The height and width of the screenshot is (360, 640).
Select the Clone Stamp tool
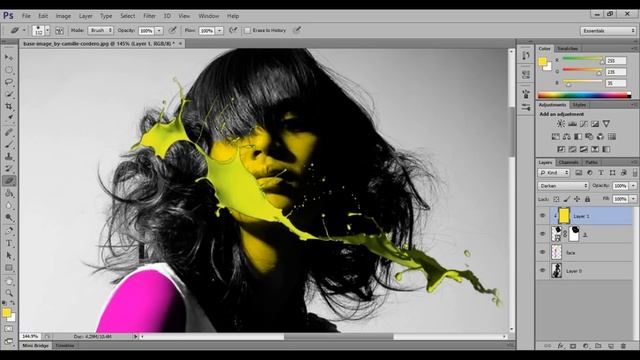[x=9, y=156]
